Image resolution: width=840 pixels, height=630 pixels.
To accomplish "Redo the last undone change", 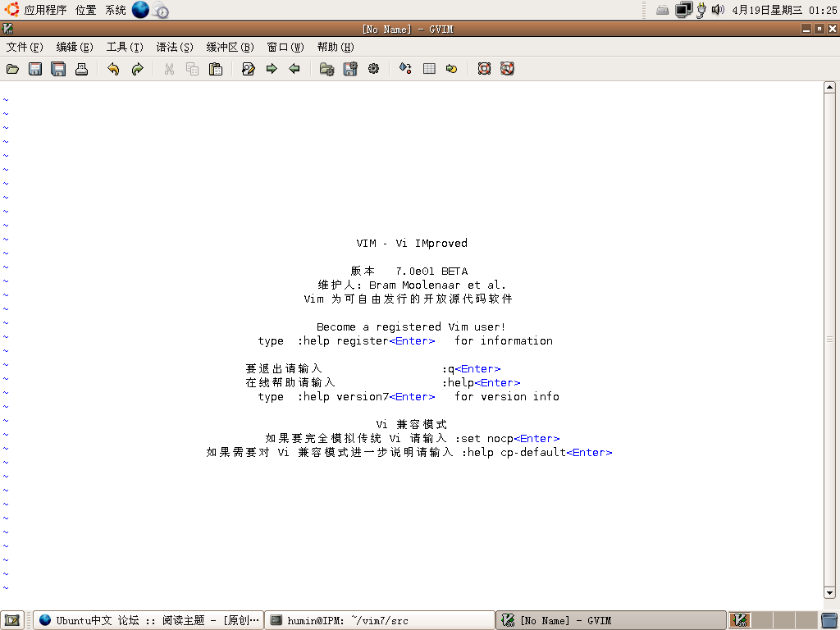I will click(137, 69).
